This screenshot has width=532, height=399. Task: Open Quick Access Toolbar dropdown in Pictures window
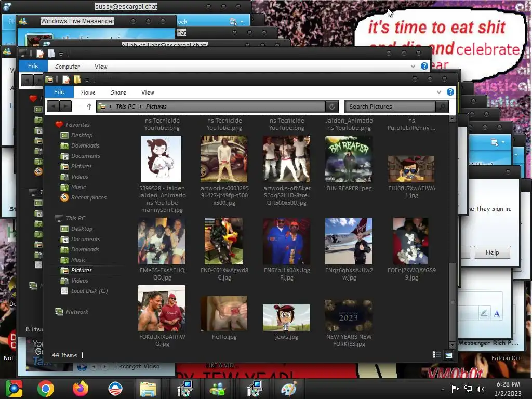coord(87,80)
